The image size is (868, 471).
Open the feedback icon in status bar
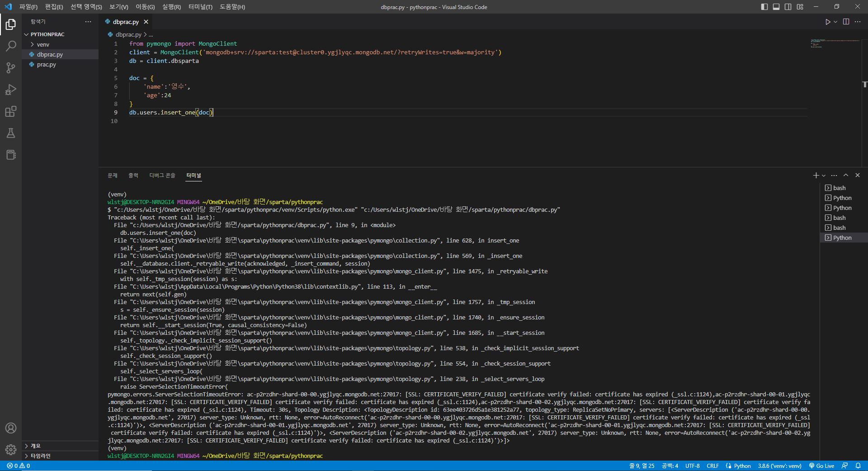coord(844,466)
